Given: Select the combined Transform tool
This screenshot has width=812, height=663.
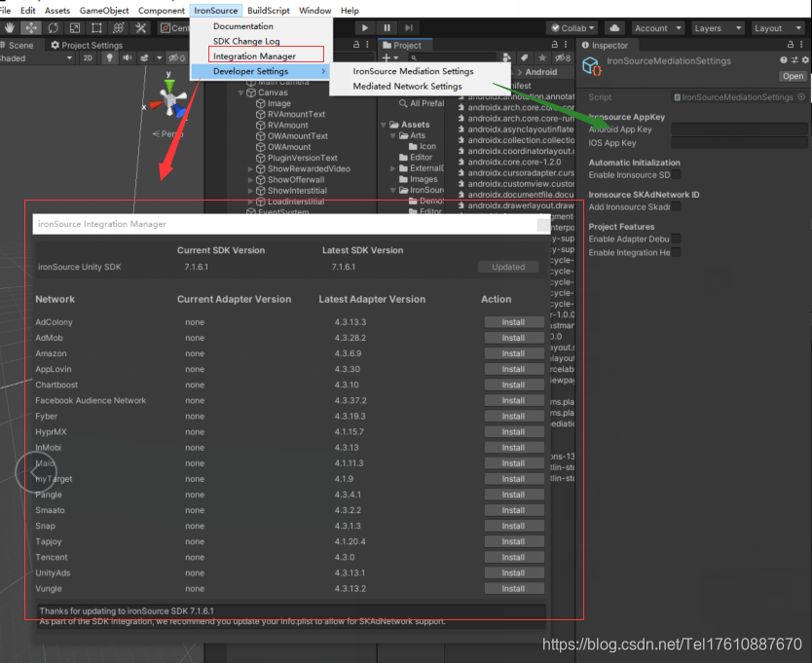Looking at the screenshot, I should pyautogui.click(x=119, y=28).
